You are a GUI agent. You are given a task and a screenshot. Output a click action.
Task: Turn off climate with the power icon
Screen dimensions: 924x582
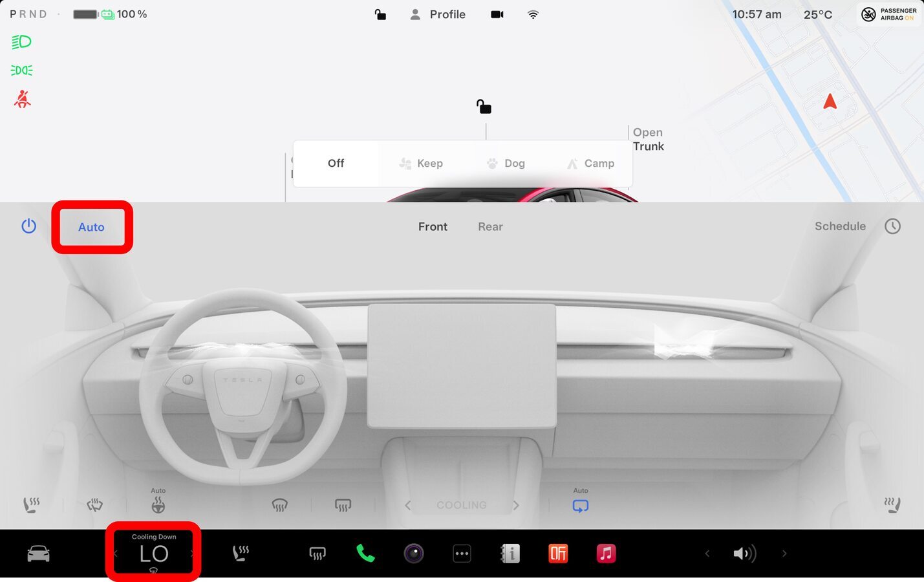(28, 226)
